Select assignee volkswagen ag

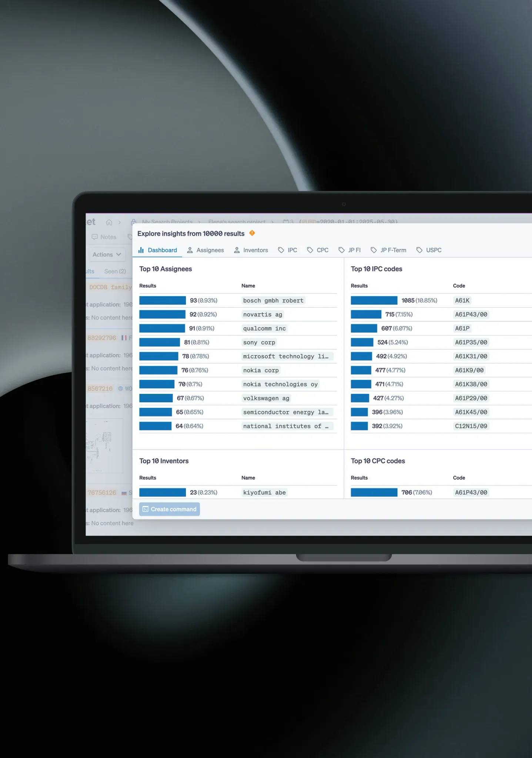[266, 398]
